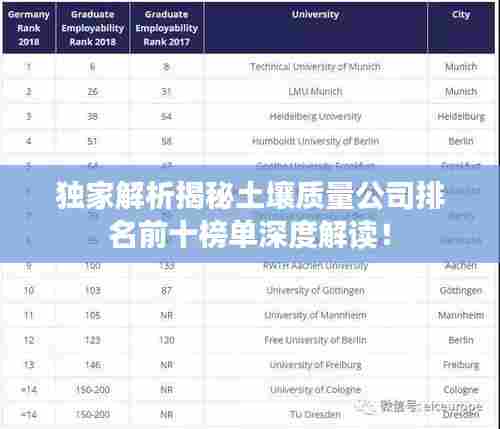Click Germany rank '3' in the Heidelberg row
This screenshot has width=500, height=429.
[x=29, y=116]
